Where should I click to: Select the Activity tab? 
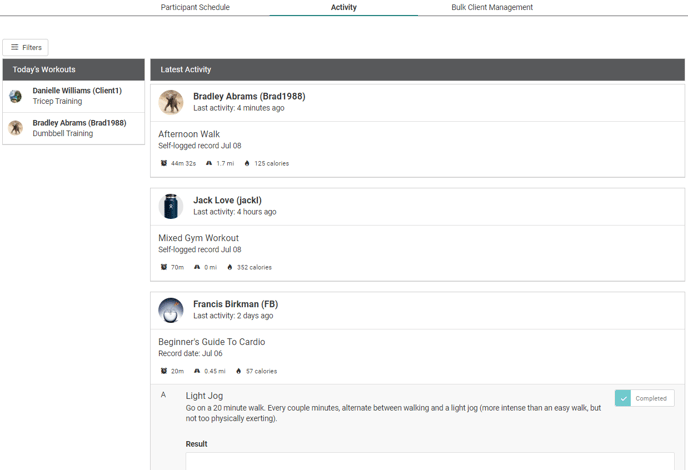(x=343, y=7)
